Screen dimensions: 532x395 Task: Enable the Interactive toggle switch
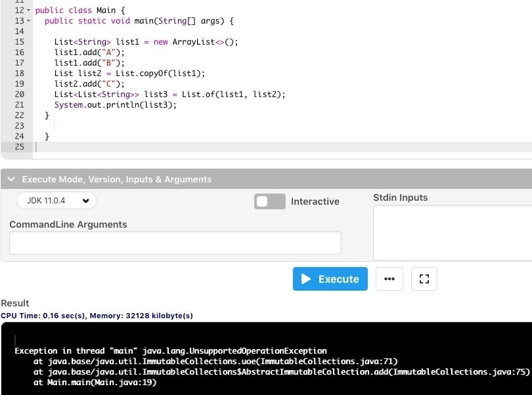[269, 201]
